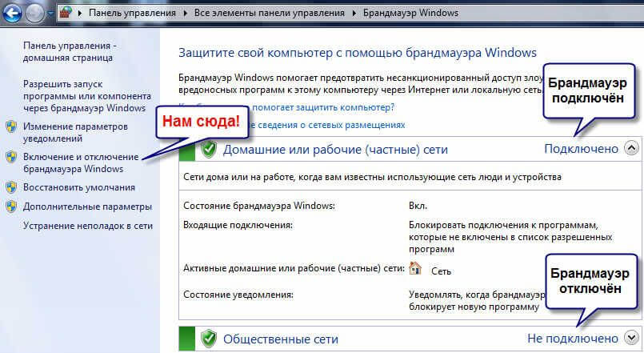Open 'Все элементы панели управления' breadcrumb
Image resolution: width=644 pixels, height=353 pixels.
click(270, 13)
